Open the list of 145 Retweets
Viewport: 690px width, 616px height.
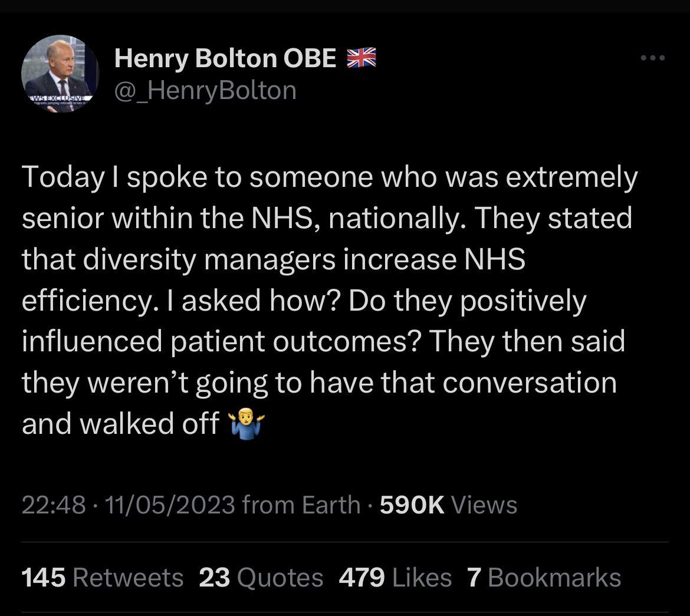(103, 578)
